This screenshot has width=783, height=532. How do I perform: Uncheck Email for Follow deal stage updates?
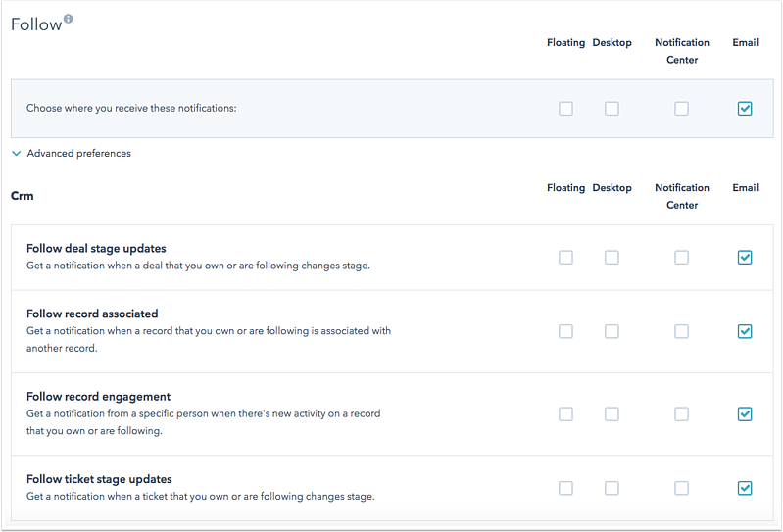pyautogui.click(x=745, y=258)
